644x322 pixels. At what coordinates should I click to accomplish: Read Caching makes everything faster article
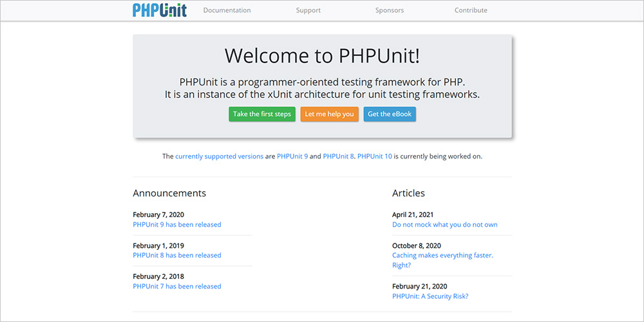point(443,260)
